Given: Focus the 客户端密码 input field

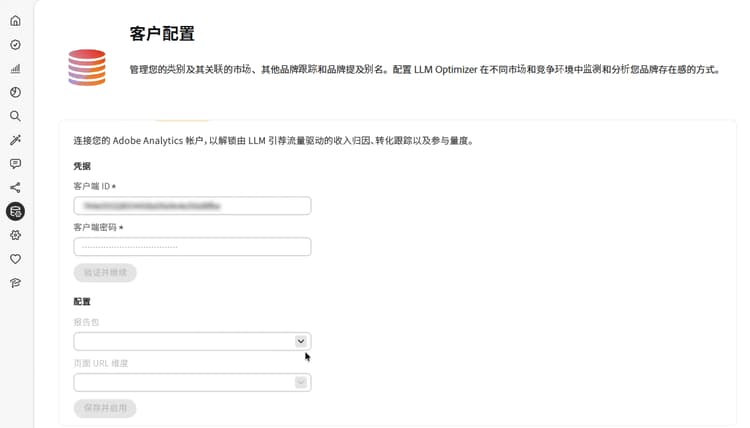Looking at the screenshot, I should [192, 247].
